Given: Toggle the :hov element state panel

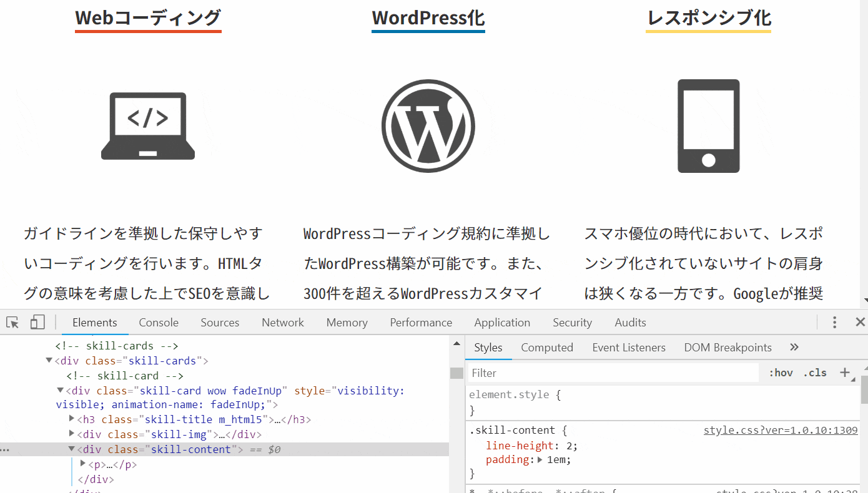Looking at the screenshot, I should pyautogui.click(x=781, y=373).
